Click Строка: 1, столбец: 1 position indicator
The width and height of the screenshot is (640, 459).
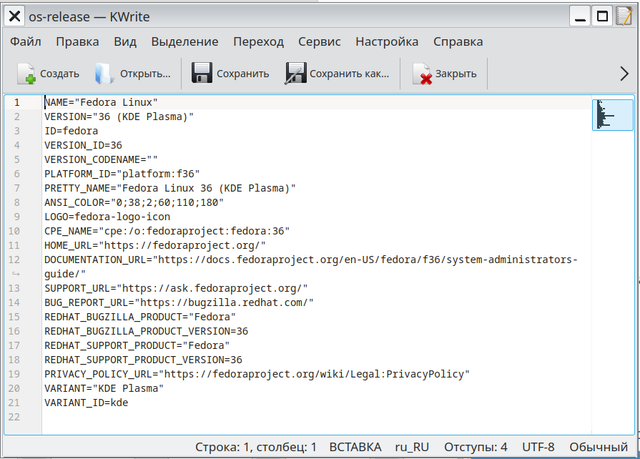click(256, 447)
